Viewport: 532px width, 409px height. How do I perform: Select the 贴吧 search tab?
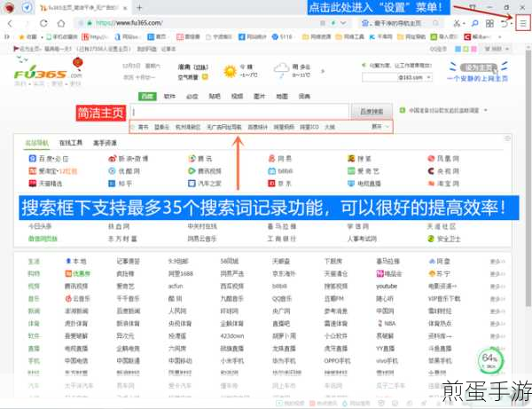pyautogui.click(x=215, y=97)
